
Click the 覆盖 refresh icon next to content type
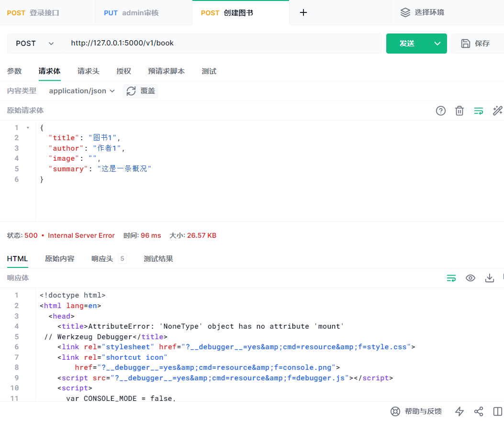pyautogui.click(x=131, y=91)
